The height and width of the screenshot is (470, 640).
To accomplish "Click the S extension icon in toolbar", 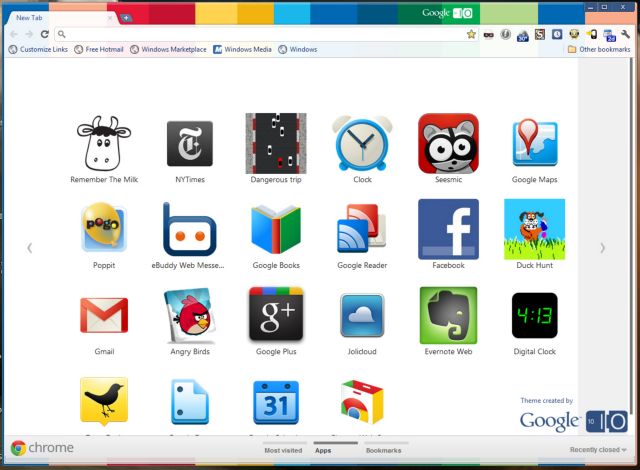I will tap(540, 35).
